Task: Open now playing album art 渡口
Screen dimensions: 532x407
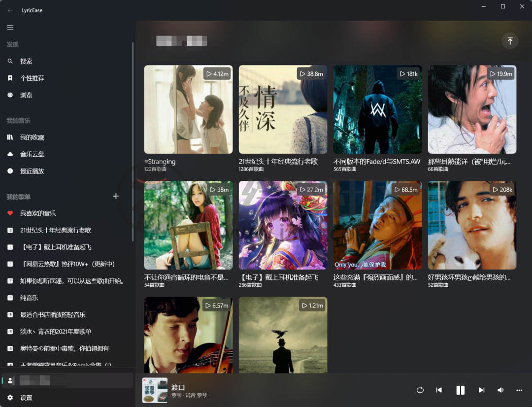Action: pyautogui.click(x=155, y=390)
